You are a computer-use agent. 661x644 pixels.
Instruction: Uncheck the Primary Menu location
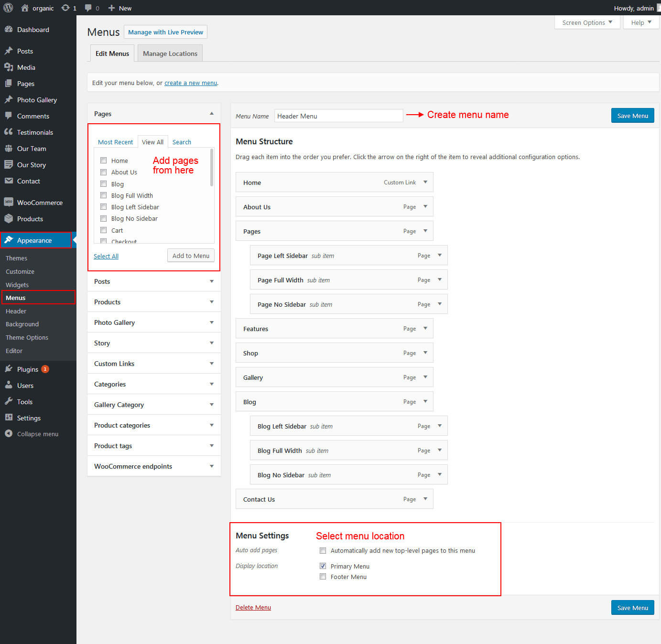323,566
